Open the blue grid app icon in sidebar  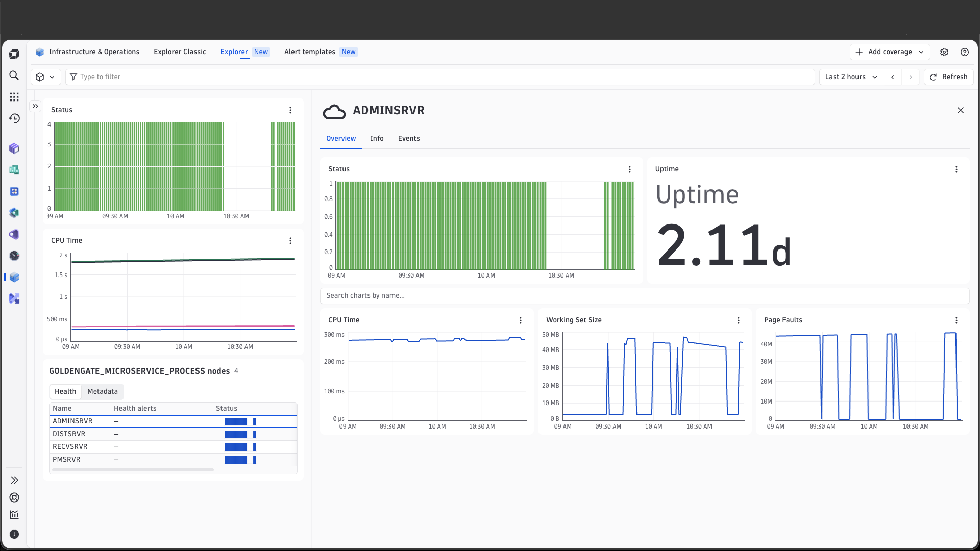tap(14, 191)
